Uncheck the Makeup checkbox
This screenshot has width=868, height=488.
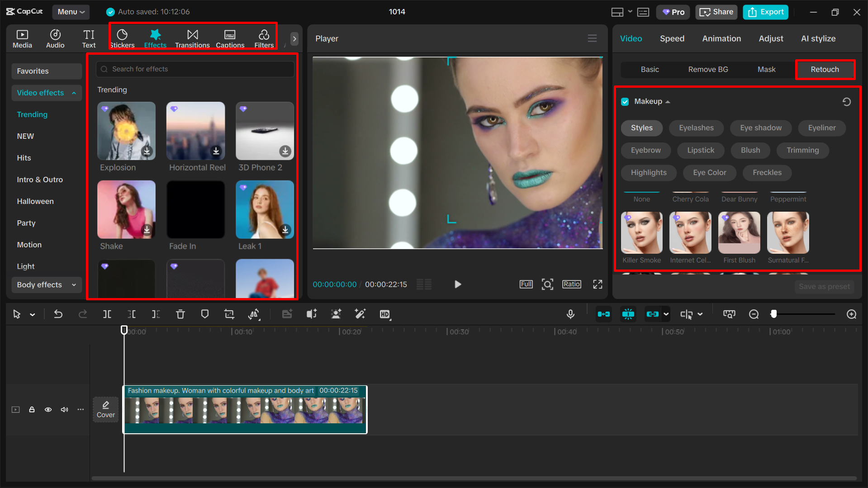625,101
